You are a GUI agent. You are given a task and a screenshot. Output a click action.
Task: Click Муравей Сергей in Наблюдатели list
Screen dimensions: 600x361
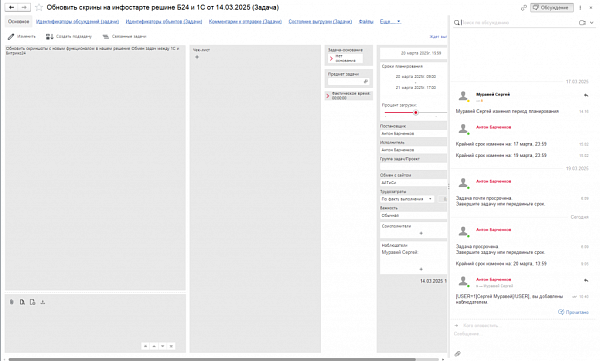tap(400, 252)
